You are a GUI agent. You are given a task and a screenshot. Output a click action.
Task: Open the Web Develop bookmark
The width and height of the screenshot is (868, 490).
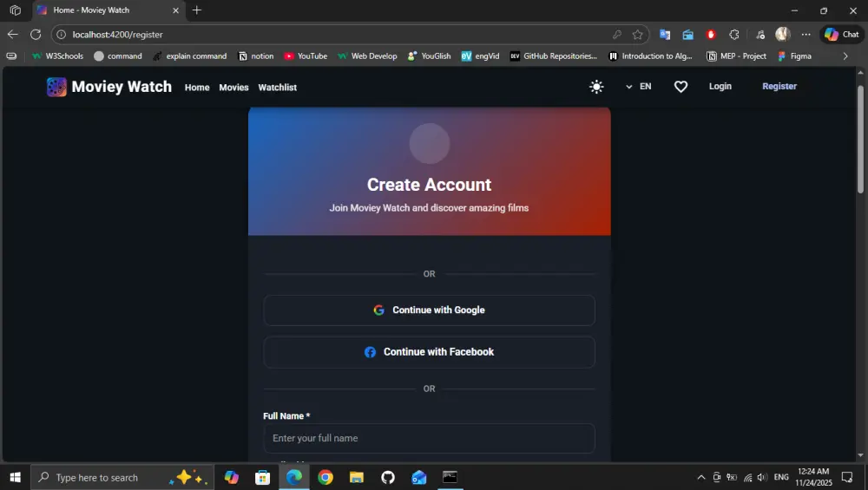[x=367, y=56]
